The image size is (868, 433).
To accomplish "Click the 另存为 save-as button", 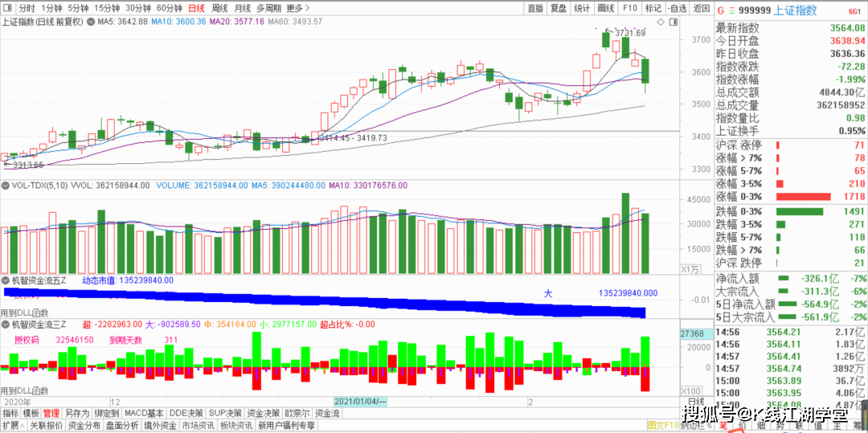I will pos(77,413).
